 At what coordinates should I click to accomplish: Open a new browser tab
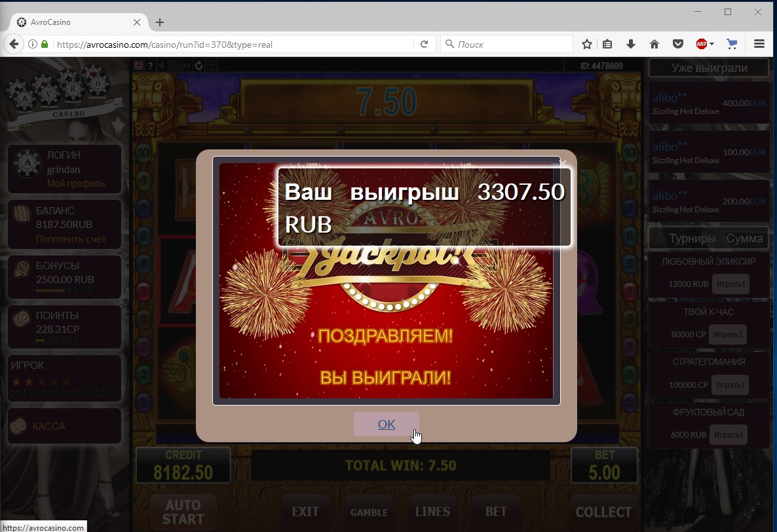point(160,22)
